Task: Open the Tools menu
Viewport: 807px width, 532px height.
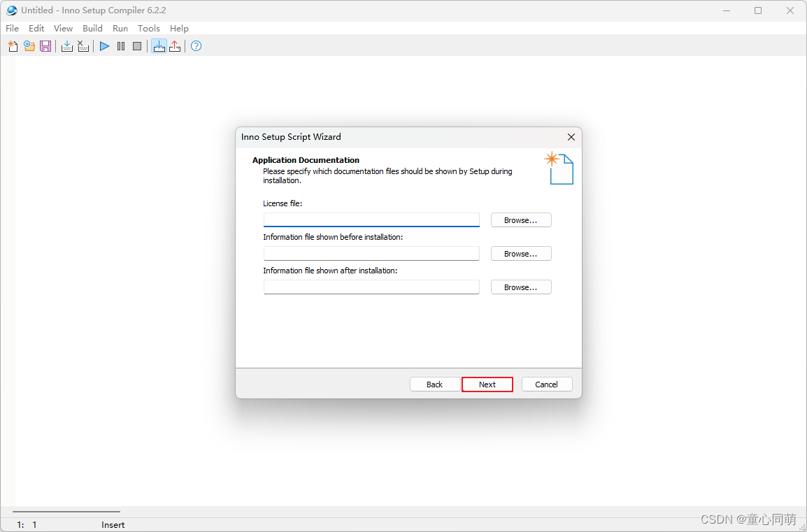Action: (x=149, y=28)
